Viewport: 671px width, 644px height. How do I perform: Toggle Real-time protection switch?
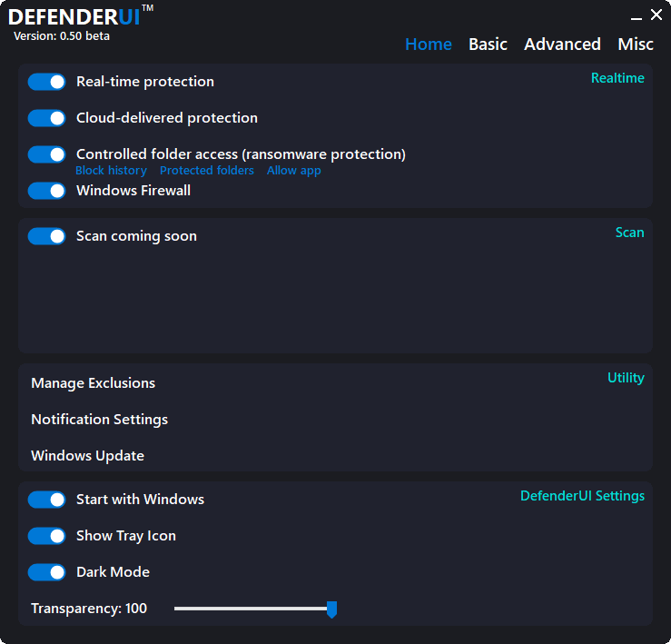click(x=46, y=82)
